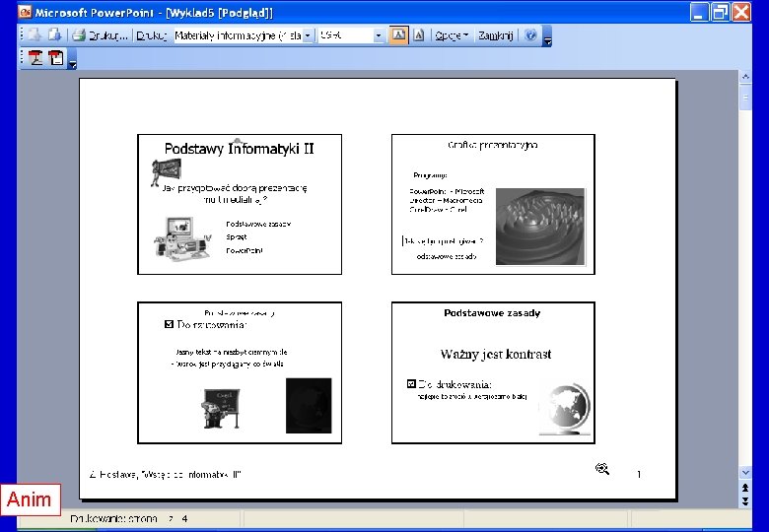The image size is (769, 532).
Task: Minimize the PowerPoint window
Action: (699, 12)
